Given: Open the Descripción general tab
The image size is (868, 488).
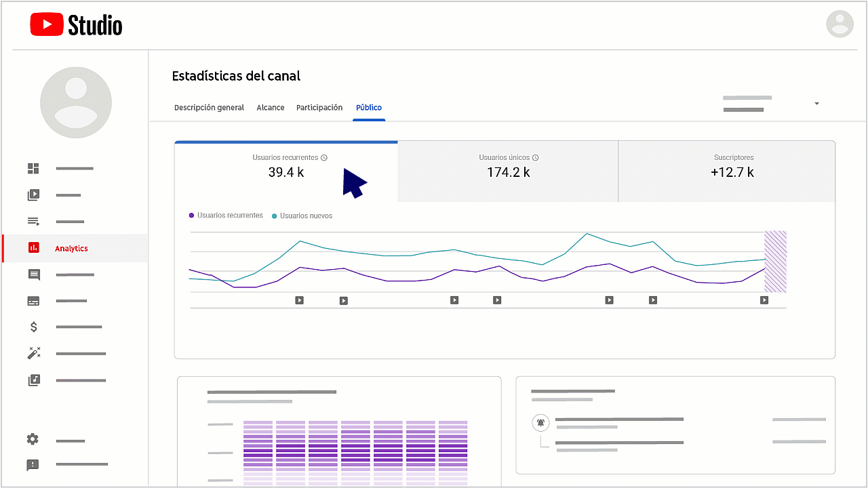Looking at the screenshot, I should pyautogui.click(x=209, y=107).
